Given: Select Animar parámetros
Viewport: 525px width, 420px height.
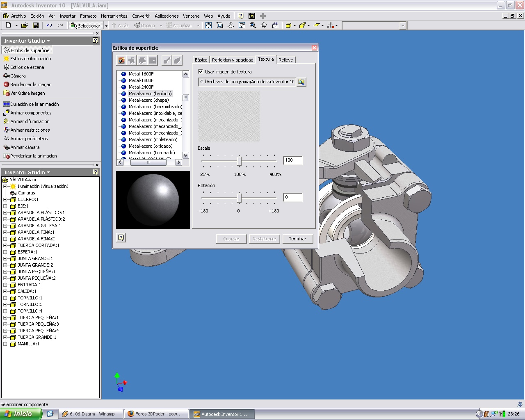Looking at the screenshot, I should point(25,139).
